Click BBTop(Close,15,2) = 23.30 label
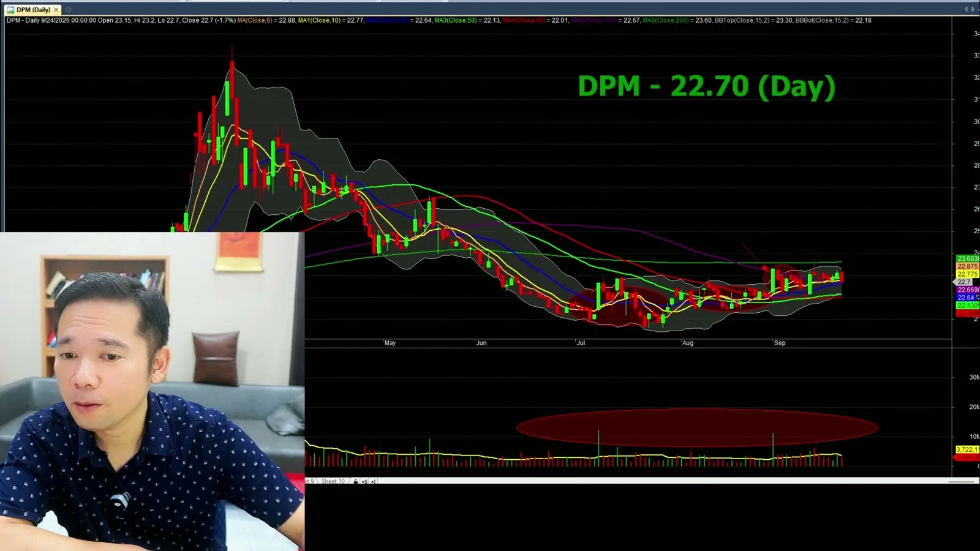The image size is (980, 551). 753,20
